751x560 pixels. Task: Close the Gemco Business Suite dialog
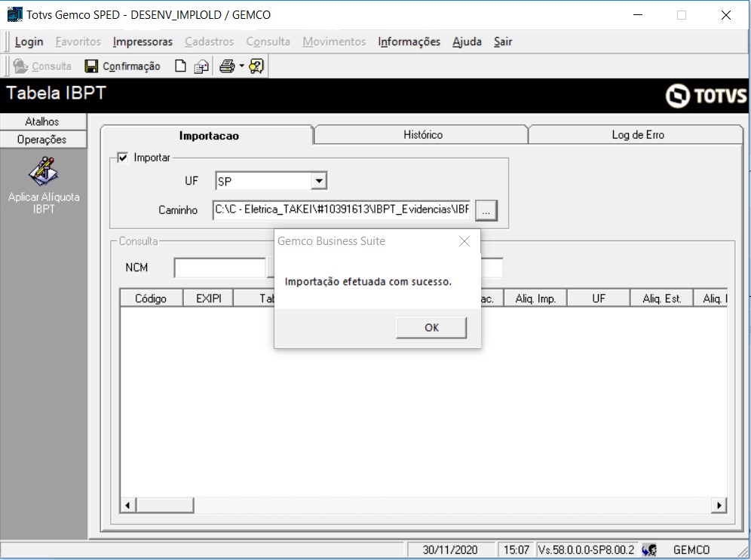[464, 241]
